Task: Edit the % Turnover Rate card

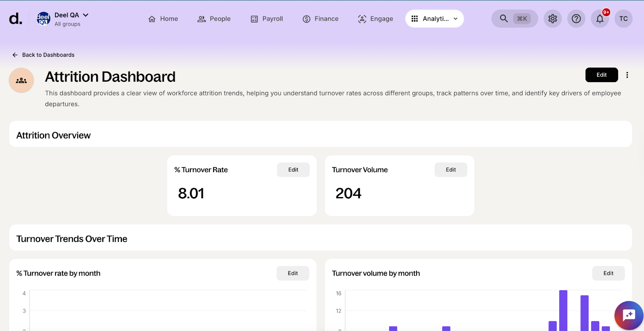Action: tap(293, 170)
